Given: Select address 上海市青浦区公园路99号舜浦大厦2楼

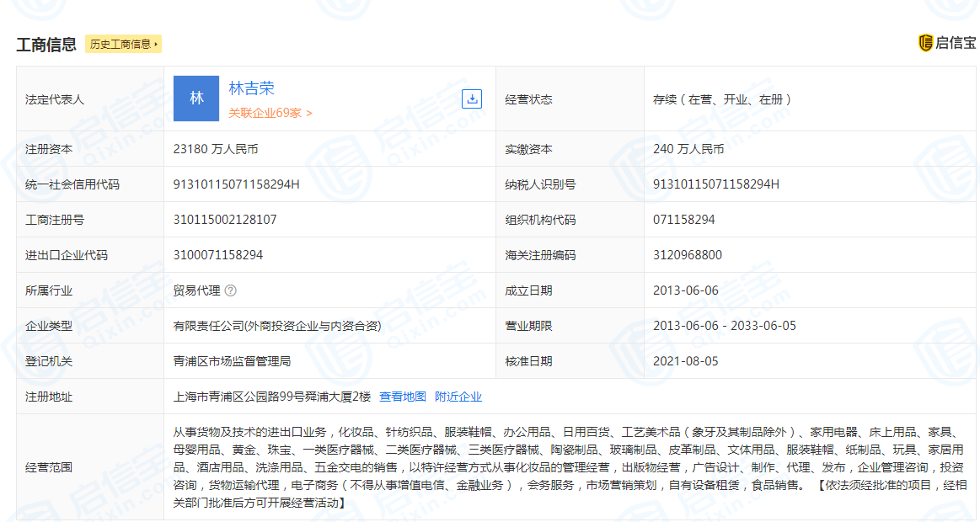Looking at the screenshot, I should click(x=272, y=397).
